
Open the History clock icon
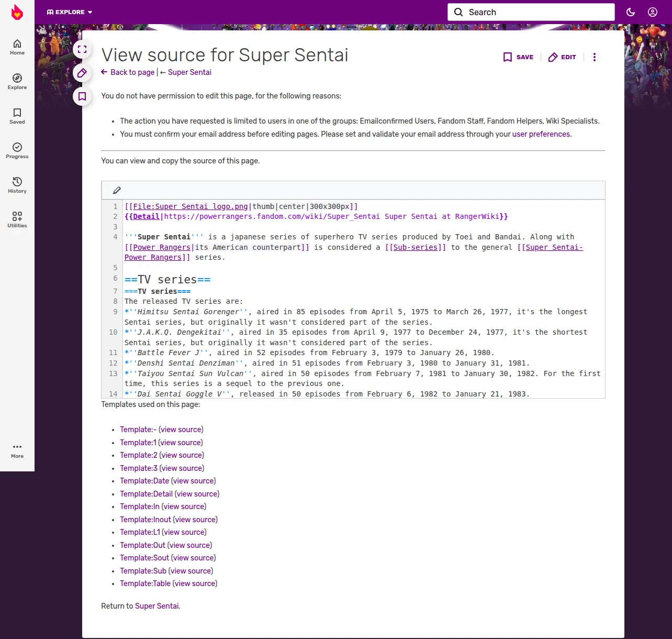17,185
